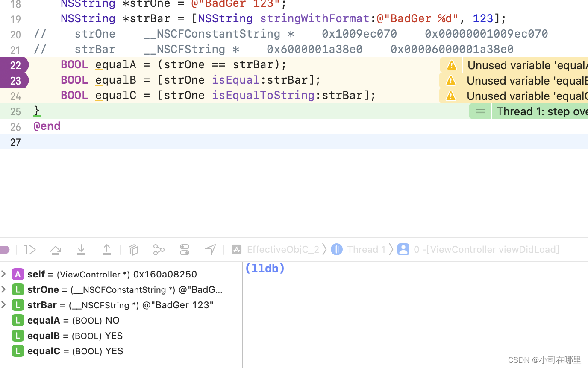Toggle the breakpoint on line 23
The height and width of the screenshot is (368, 588).
pos(15,81)
